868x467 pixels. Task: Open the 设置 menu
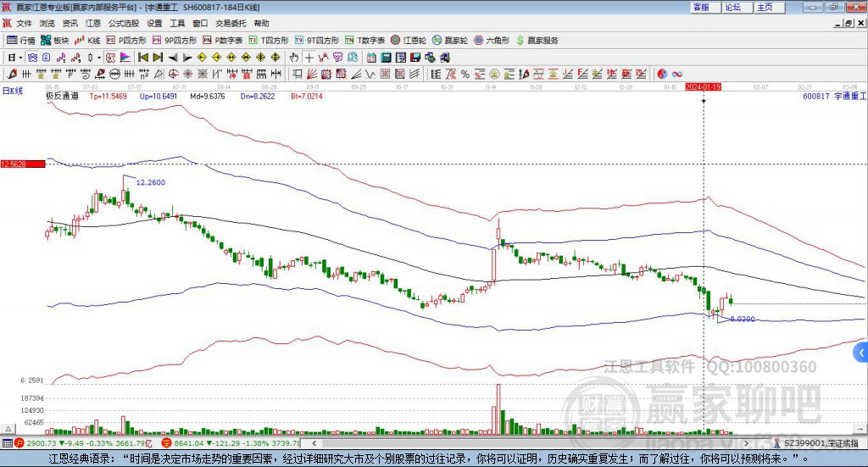154,23
